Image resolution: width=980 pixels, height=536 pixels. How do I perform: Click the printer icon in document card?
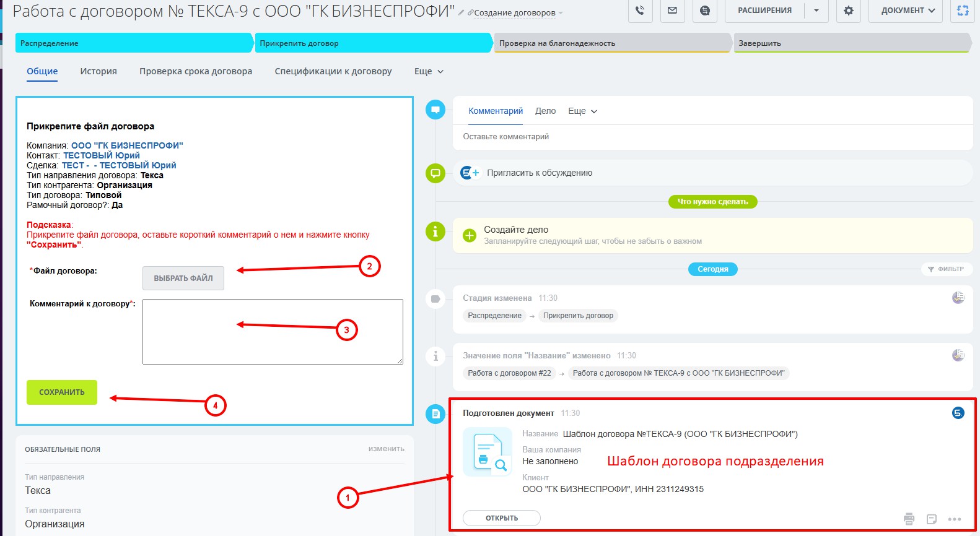[909, 519]
